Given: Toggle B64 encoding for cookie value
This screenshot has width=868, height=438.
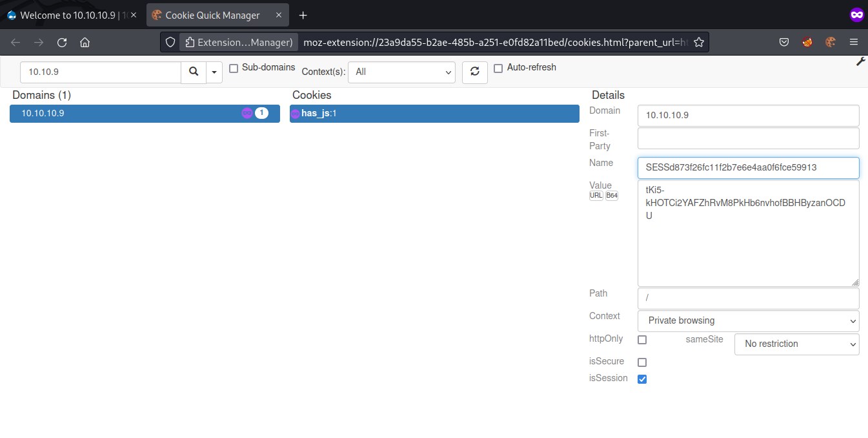Looking at the screenshot, I should click(x=611, y=196).
